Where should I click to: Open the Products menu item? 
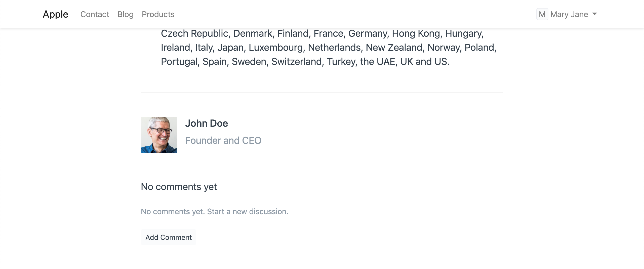(x=158, y=14)
